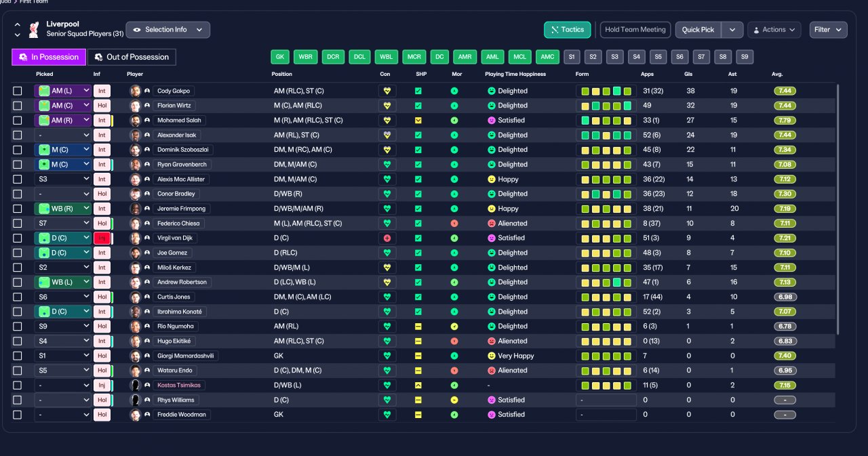Open Mohamed Salah's player name link
Viewport: 868px width, 456px height.
tap(180, 120)
